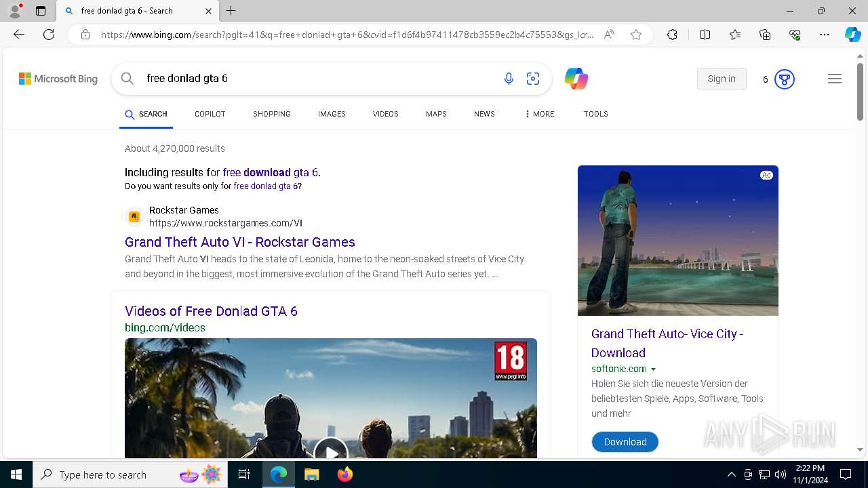This screenshot has width=868, height=488.
Task: Show hidden system tray icons
Action: [x=731, y=474]
